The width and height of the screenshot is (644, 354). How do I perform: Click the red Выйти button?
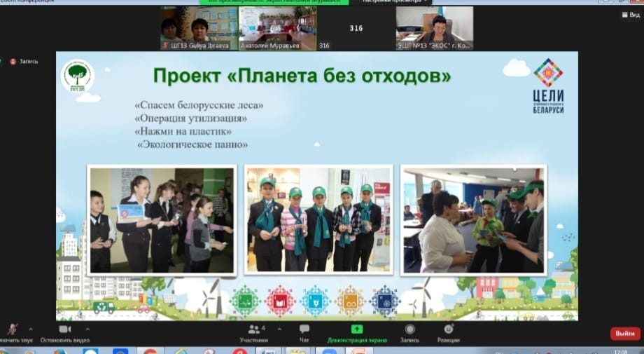point(624,334)
